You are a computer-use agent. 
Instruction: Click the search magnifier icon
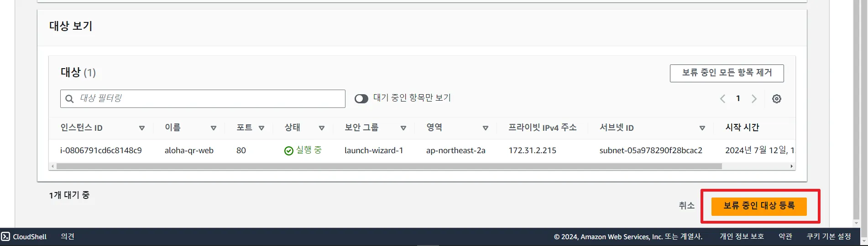(69, 99)
